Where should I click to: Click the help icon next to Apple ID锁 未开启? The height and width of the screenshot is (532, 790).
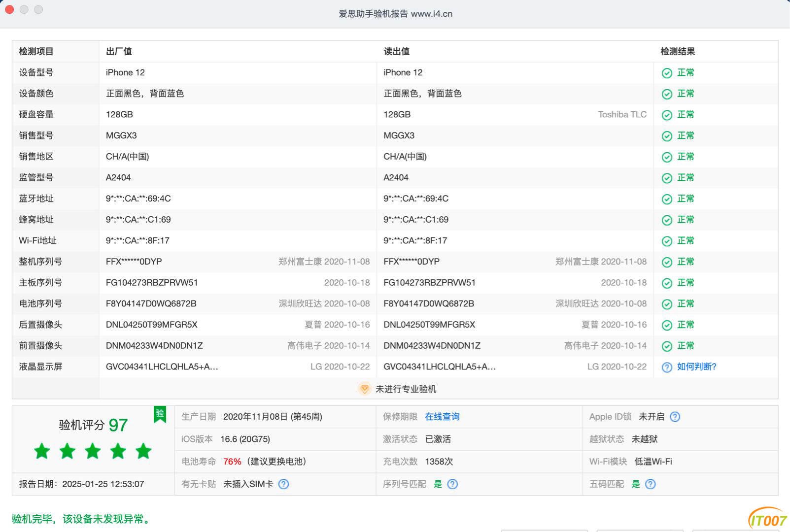pos(675,417)
